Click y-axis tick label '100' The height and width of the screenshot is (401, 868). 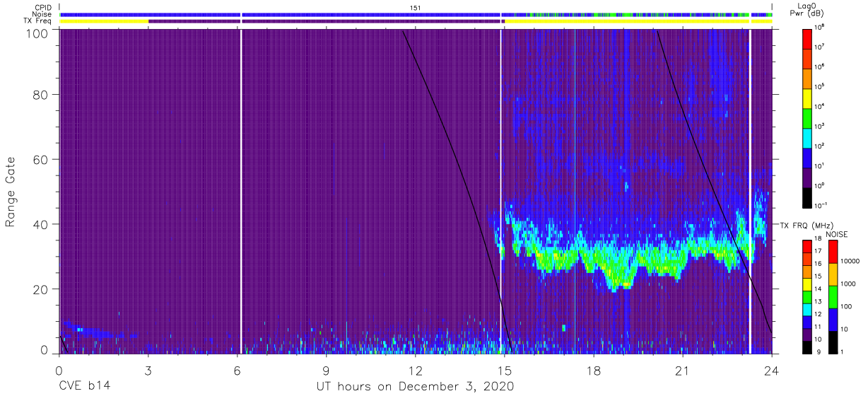37,33
